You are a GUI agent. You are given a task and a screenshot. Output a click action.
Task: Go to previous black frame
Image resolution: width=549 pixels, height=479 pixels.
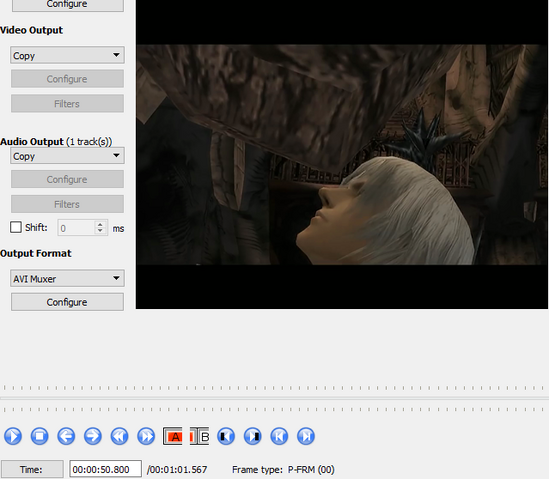pyautogui.click(x=226, y=436)
